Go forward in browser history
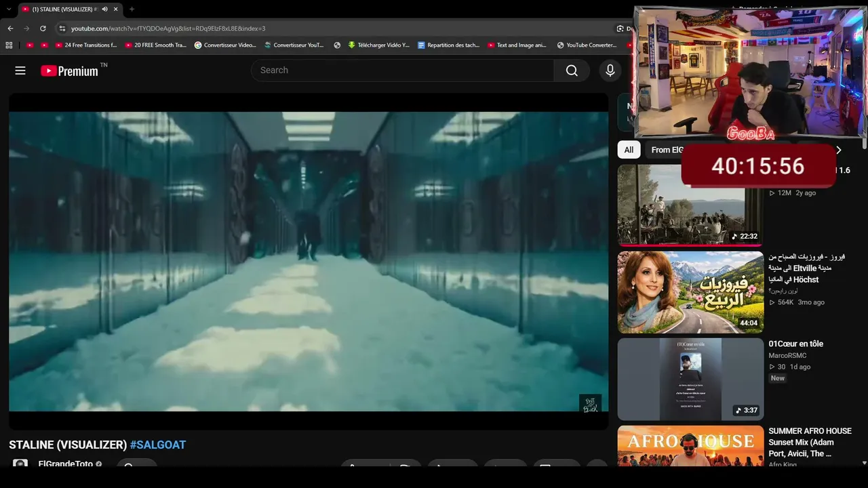This screenshot has width=868, height=488. [x=26, y=28]
